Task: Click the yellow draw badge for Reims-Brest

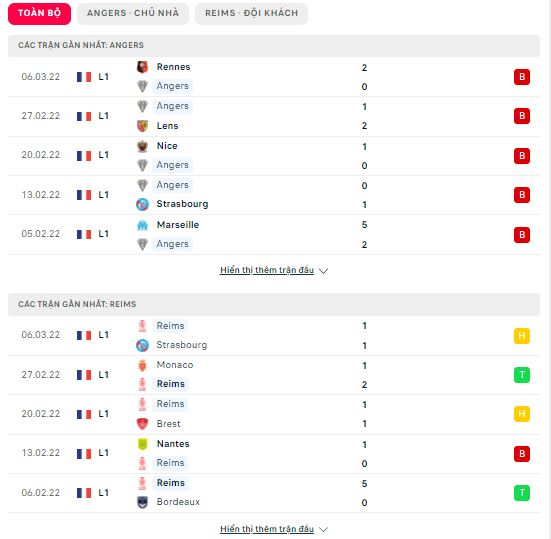Action: point(522,414)
